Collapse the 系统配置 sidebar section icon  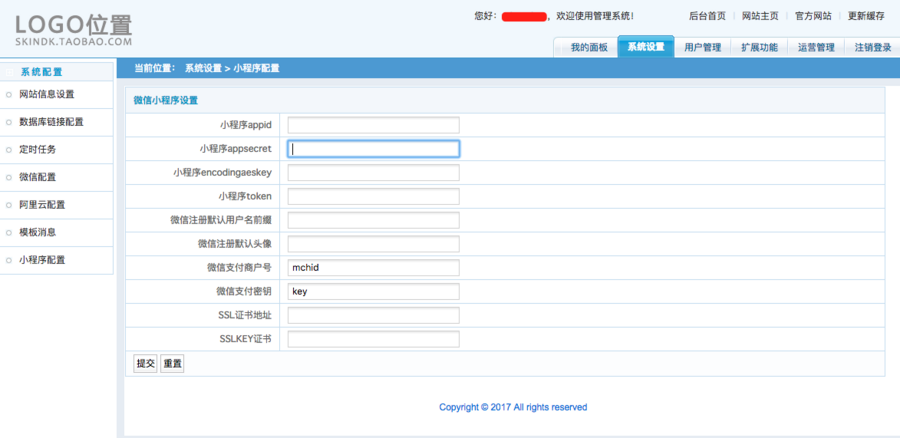(9, 72)
